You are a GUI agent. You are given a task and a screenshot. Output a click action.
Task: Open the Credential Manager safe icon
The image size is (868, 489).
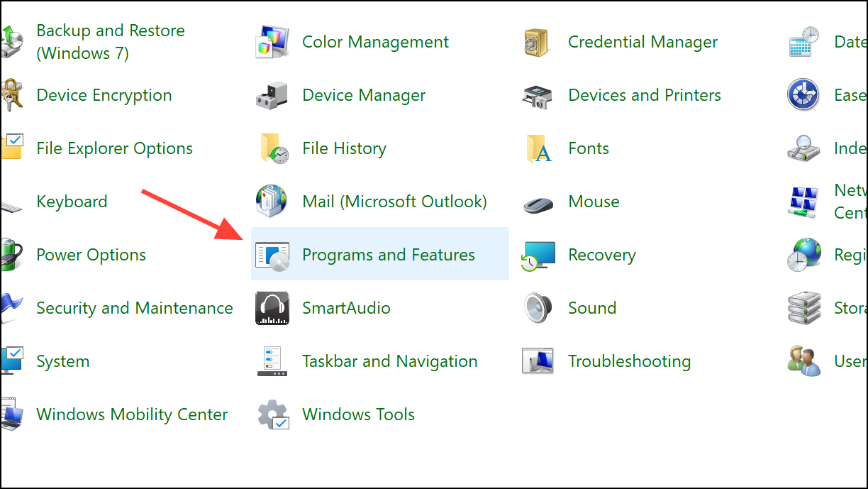(x=538, y=42)
